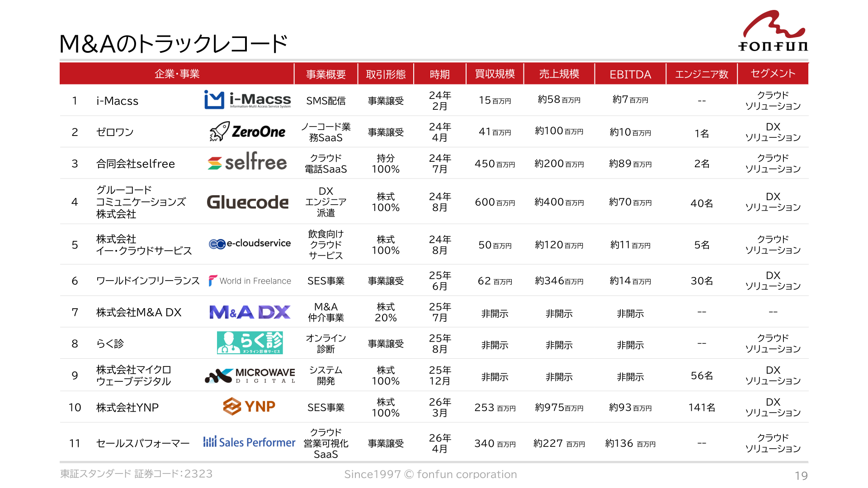868x488 pixels.
Task: Click the セグメント column header
Action: pyautogui.click(x=773, y=74)
